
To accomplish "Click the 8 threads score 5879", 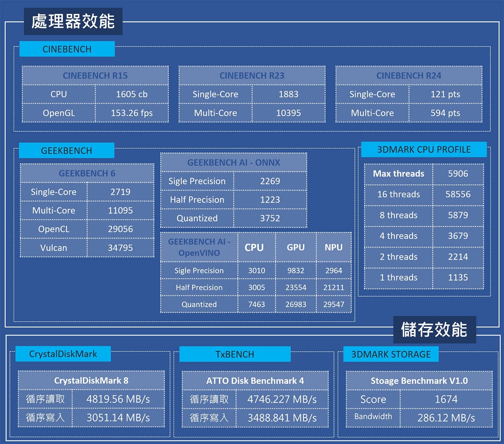I will pyautogui.click(x=458, y=215).
